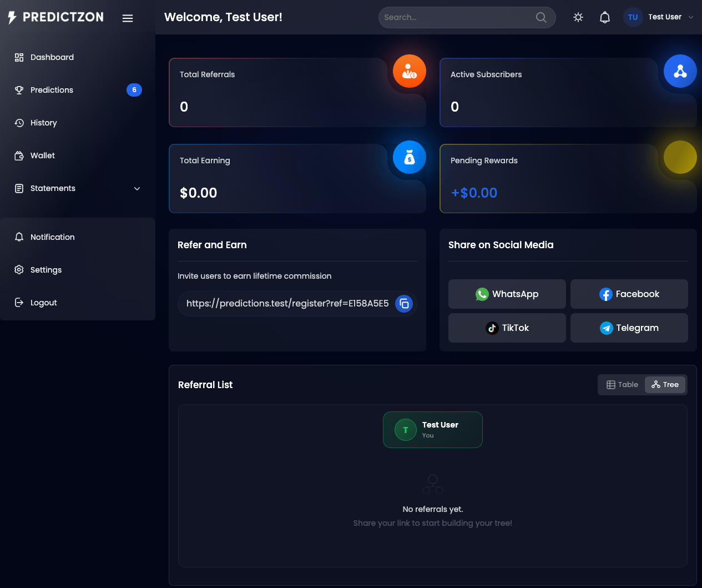Click the Telegram logo icon
702x588 pixels.
[x=607, y=328]
